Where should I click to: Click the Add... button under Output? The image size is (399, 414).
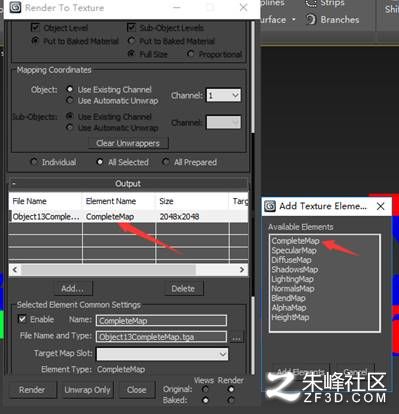(x=72, y=288)
